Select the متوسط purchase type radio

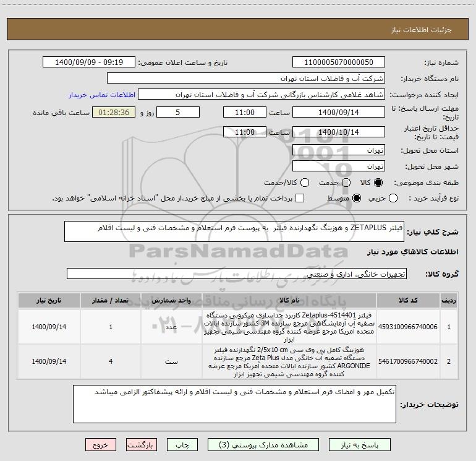(x=357, y=199)
